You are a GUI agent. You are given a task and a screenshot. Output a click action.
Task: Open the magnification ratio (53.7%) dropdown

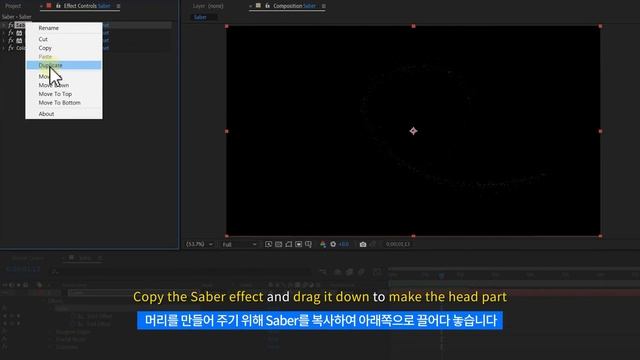pos(199,244)
